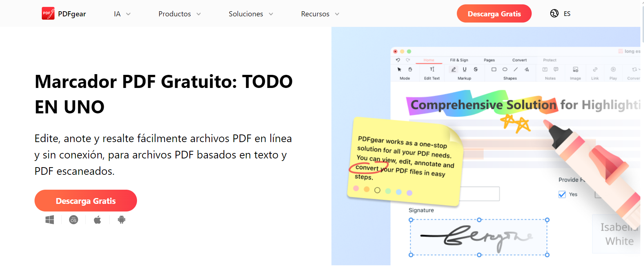Pick the orange sticky note color dot
The width and height of the screenshot is (644, 266).
tap(367, 189)
